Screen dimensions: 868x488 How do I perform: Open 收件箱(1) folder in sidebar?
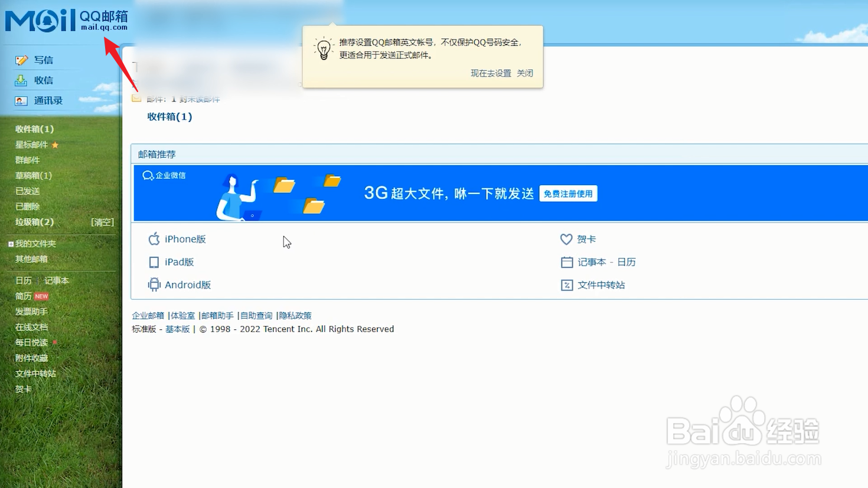pos(34,129)
